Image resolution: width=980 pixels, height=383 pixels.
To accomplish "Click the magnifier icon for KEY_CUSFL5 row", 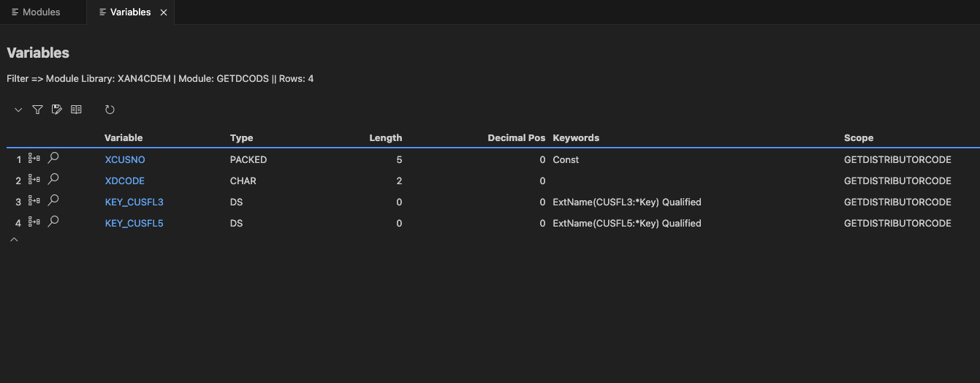I will (53, 222).
